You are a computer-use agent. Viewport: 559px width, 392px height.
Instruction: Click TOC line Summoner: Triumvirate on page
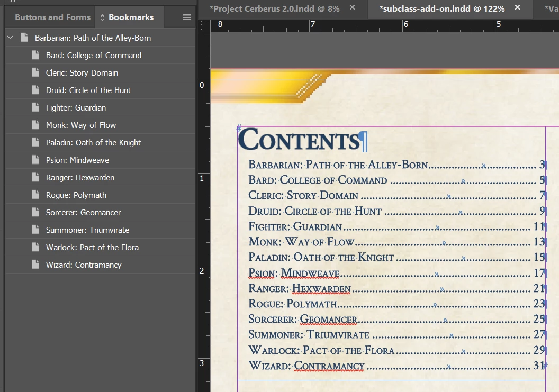click(397, 334)
